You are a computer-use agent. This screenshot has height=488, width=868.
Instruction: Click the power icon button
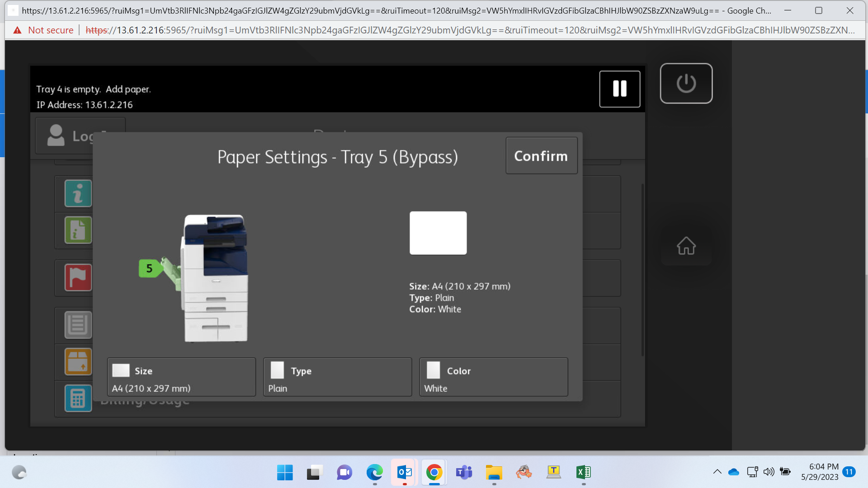686,84
